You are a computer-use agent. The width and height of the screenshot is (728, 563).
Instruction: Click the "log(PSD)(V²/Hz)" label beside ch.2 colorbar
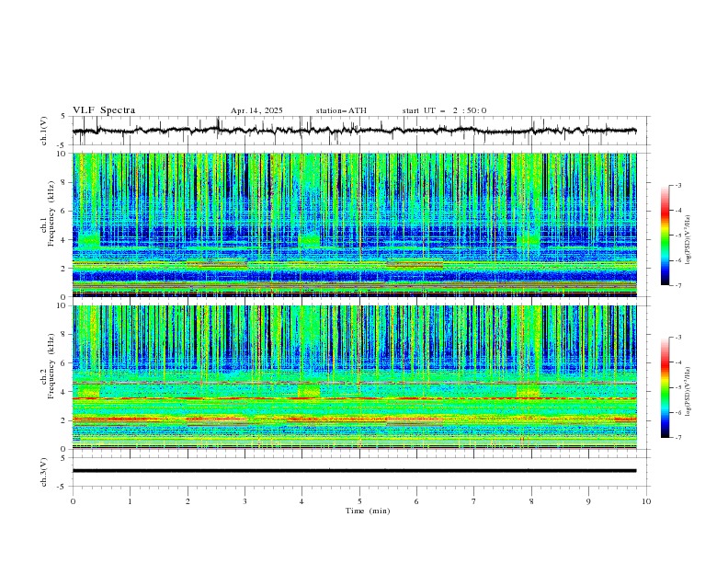(688, 392)
